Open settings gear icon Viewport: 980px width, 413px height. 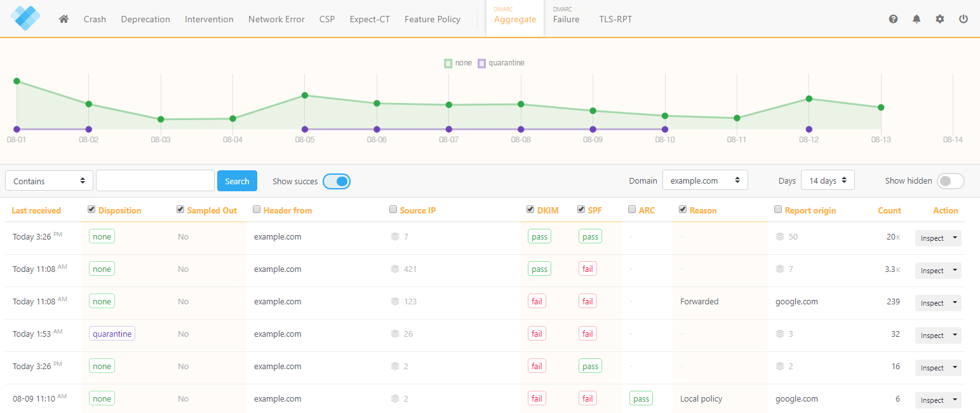point(940,19)
